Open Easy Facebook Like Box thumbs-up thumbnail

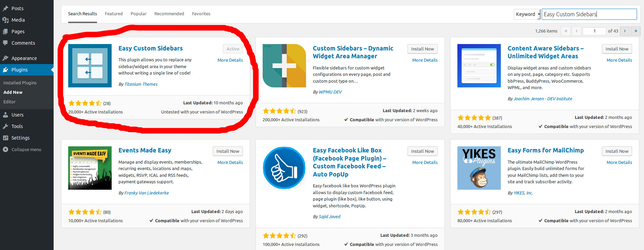click(284, 168)
